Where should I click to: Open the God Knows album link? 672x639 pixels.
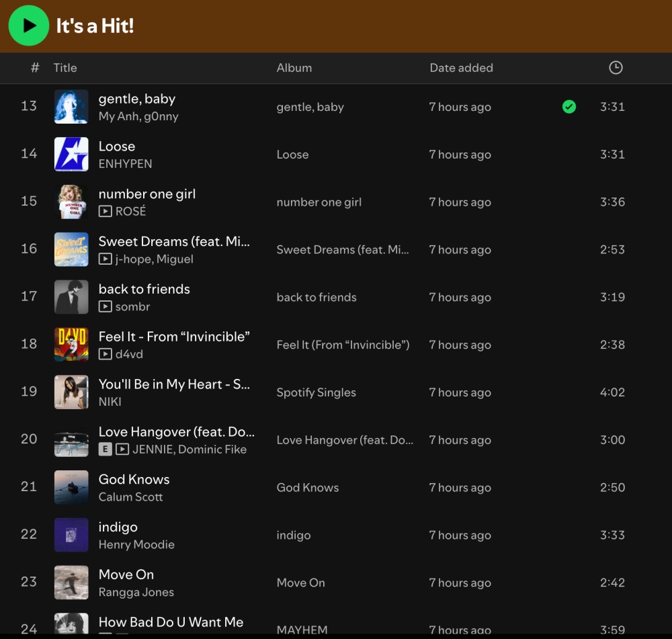pyautogui.click(x=308, y=488)
